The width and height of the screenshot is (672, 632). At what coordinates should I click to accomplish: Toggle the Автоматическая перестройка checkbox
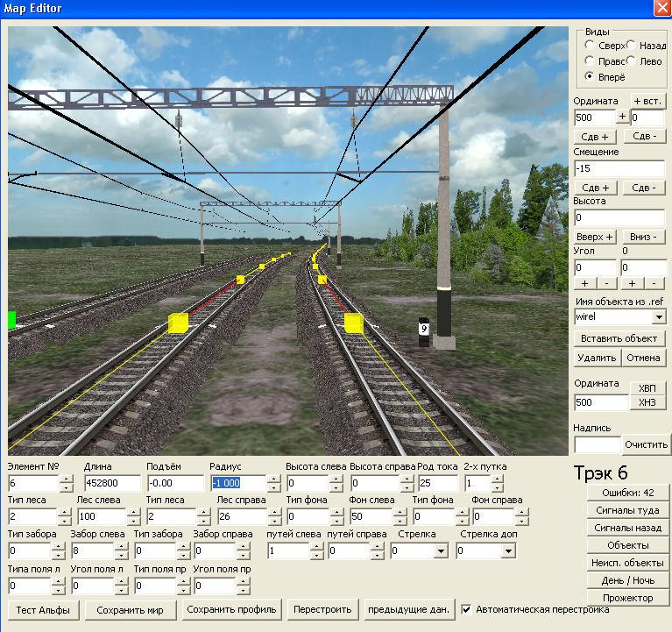(x=467, y=609)
